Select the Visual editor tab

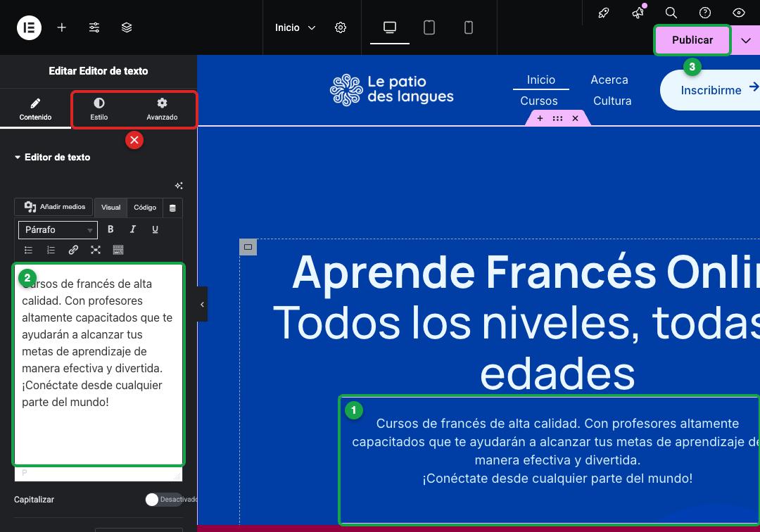(x=110, y=208)
